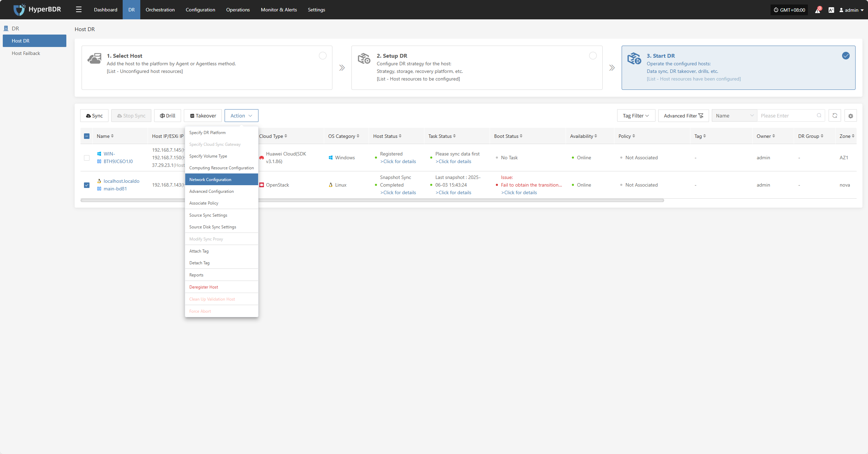Open the GMT+08:00 timezone selector
Viewport: 868px width, 454px height.
pyautogui.click(x=789, y=10)
